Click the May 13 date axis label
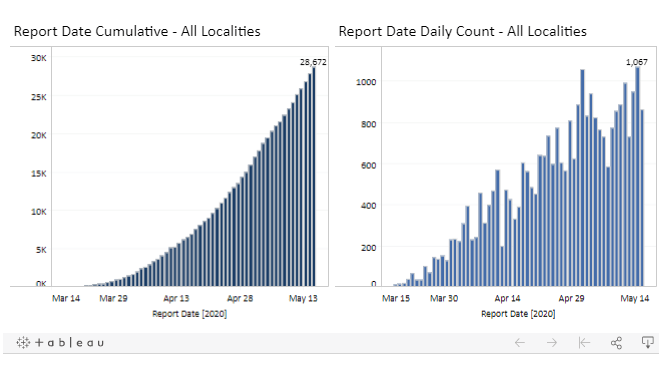This screenshot has width=668, height=381. 303,298
